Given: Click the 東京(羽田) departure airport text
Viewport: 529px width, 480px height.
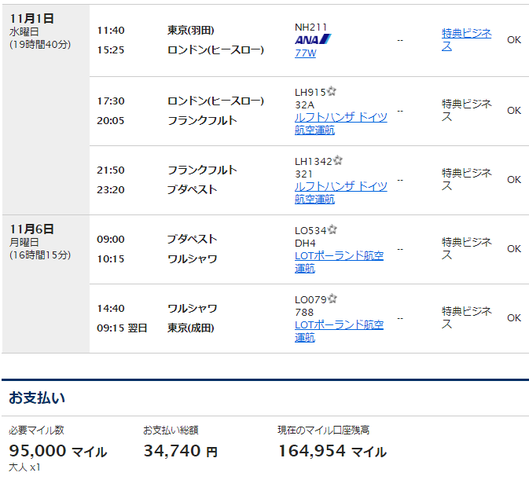Looking at the screenshot, I should tap(191, 30).
